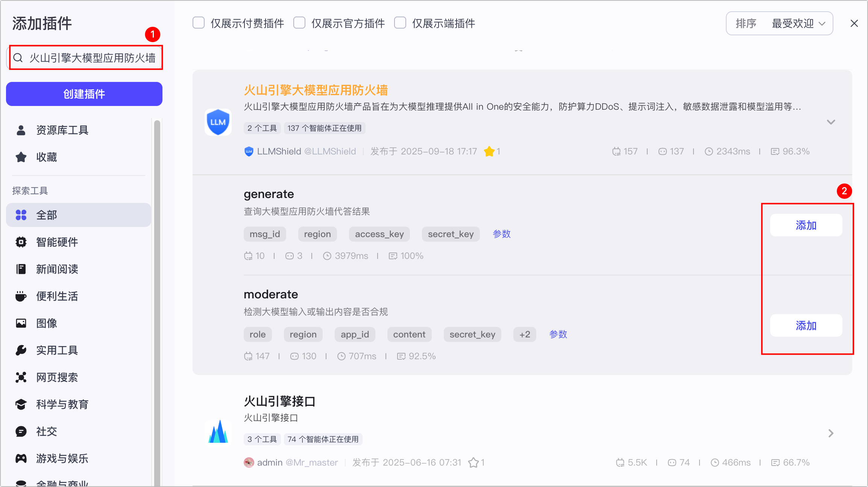Screen dimensions: 868x487
Task: Click the 火山引擎接口 mountain logo icon
Action: click(x=218, y=432)
